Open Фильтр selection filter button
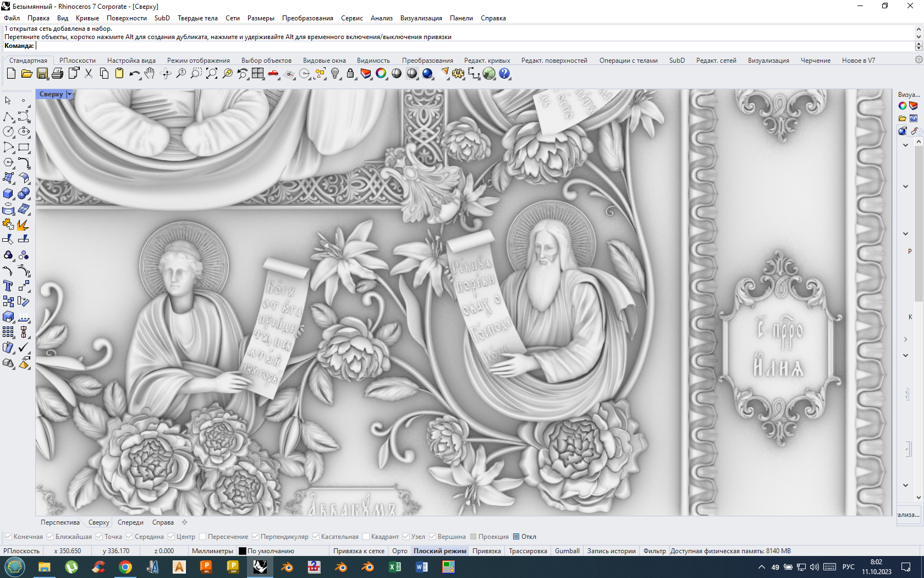 pyautogui.click(x=654, y=551)
